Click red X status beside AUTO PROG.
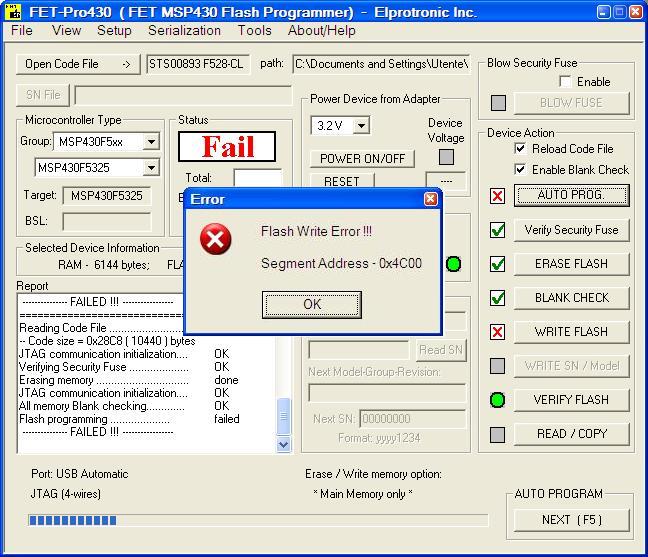Image resolution: width=648 pixels, height=557 pixels. [498, 196]
